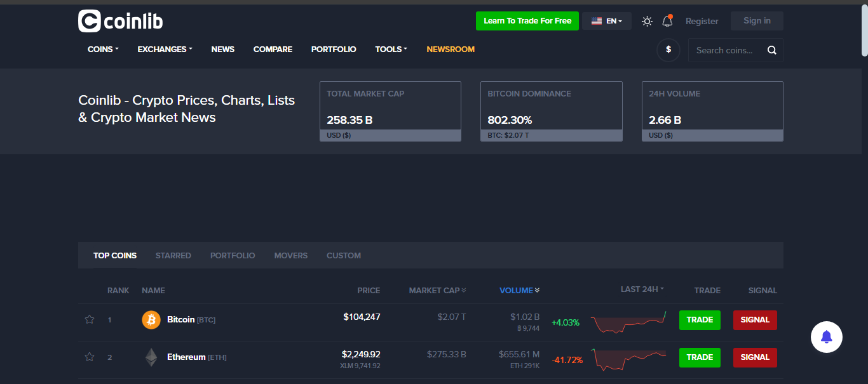
Task: Switch to the PORTFOLIO tab in the coin list
Action: (x=233, y=255)
